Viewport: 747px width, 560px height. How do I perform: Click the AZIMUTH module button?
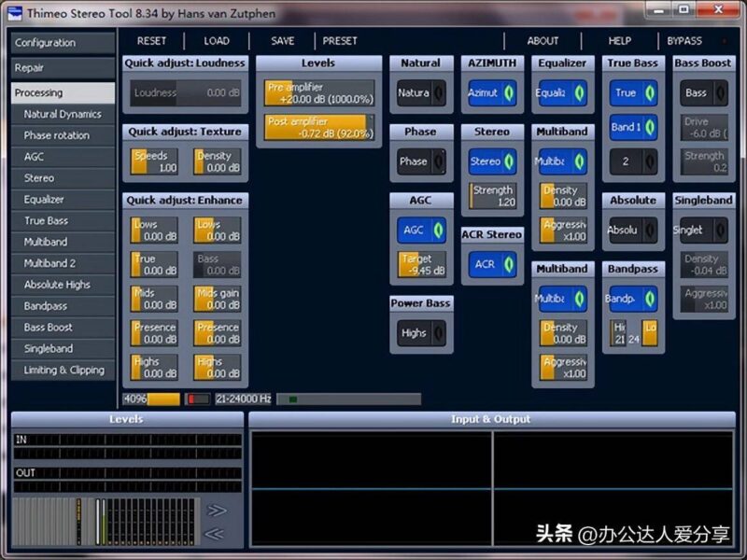coord(487,92)
